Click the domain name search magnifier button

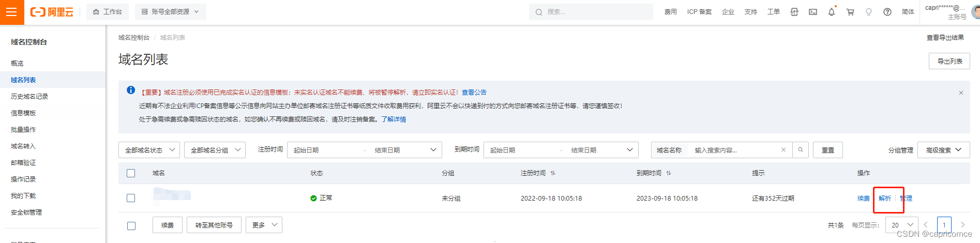tap(801, 150)
